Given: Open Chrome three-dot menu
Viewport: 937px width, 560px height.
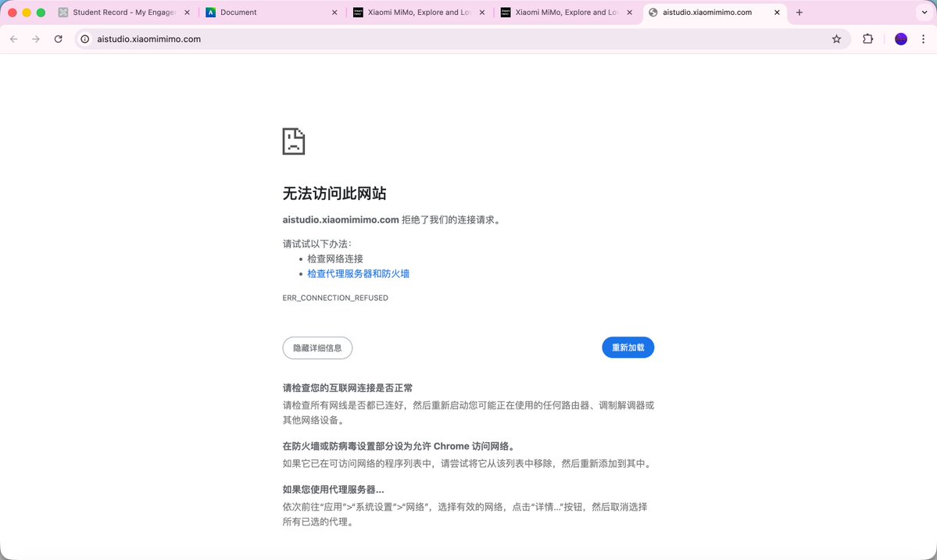Looking at the screenshot, I should pos(923,39).
